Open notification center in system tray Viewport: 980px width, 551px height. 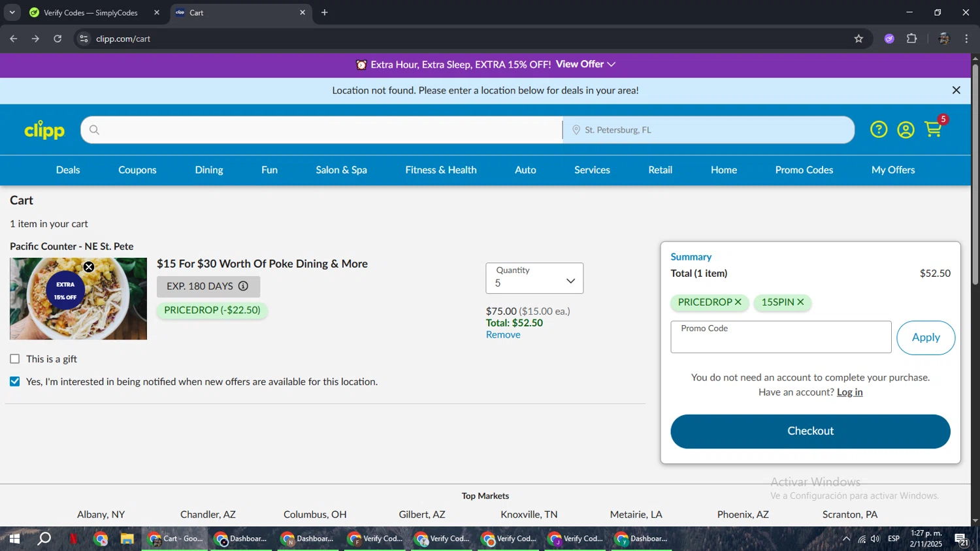tap(961, 539)
